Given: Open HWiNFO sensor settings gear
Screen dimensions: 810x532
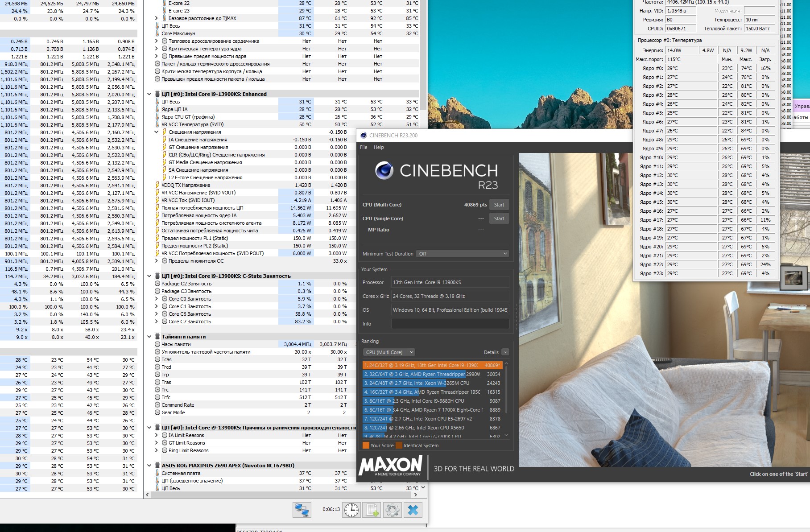Looking at the screenshot, I should click(x=393, y=510).
